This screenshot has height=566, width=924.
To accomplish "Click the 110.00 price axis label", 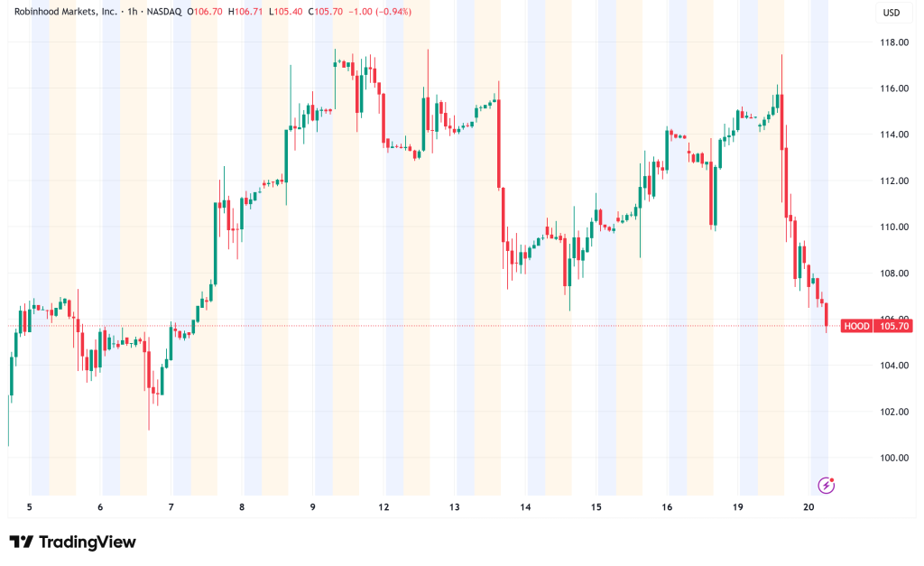I will point(894,227).
